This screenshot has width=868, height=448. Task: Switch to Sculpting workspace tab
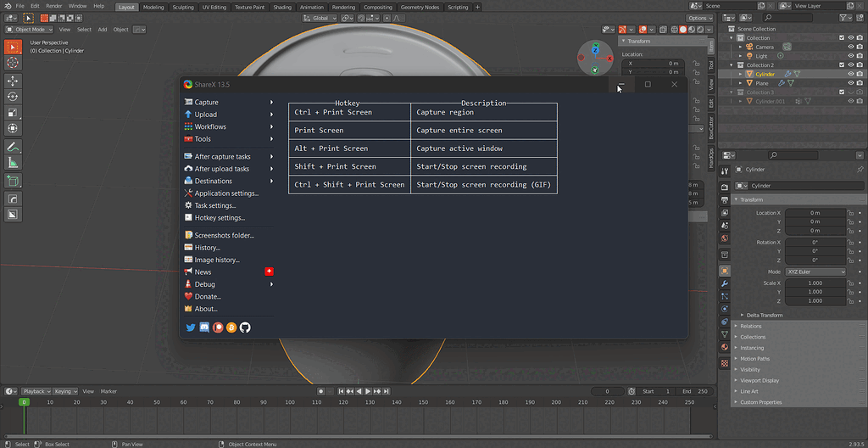[183, 7]
